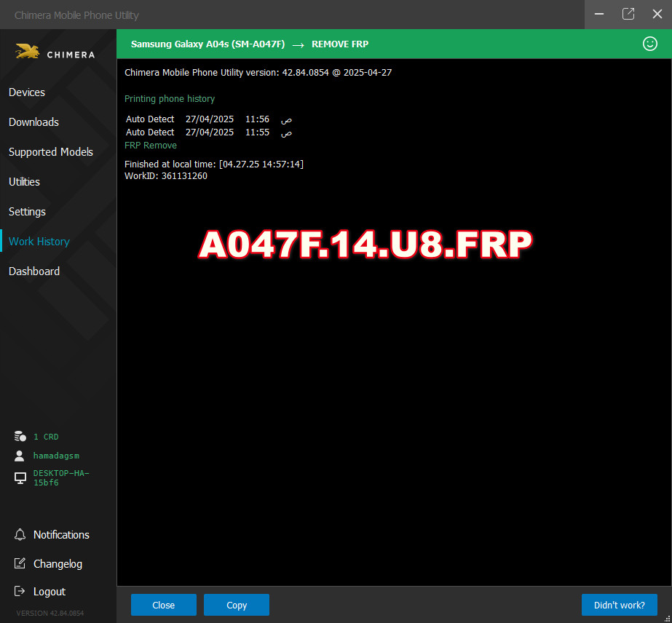The image size is (672, 623).
Task: Open Changelog from sidebar label
Action: [x=58, y=564]
